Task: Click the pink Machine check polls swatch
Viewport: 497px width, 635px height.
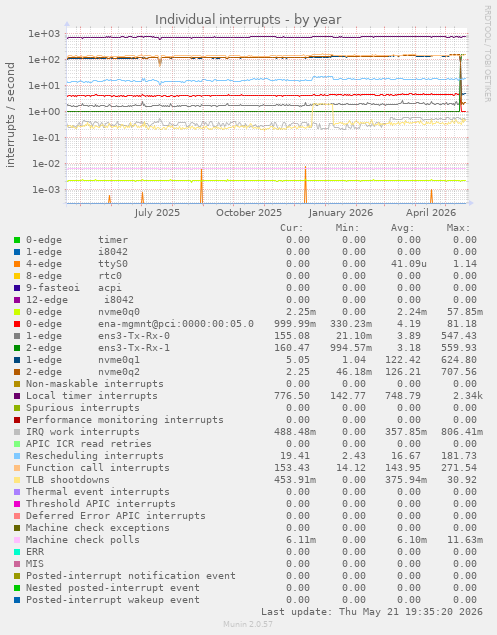Action: point(17,540)
